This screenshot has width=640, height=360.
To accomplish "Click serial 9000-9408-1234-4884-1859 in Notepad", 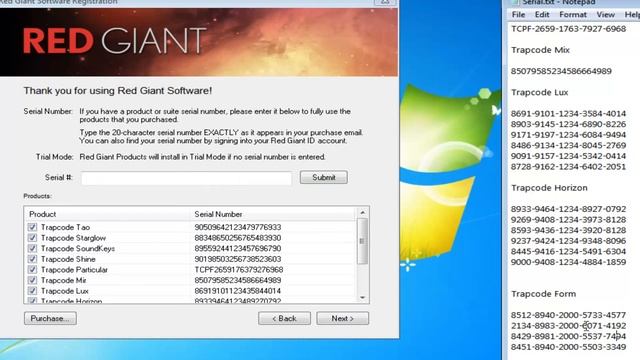I will (x=568, y=262).
